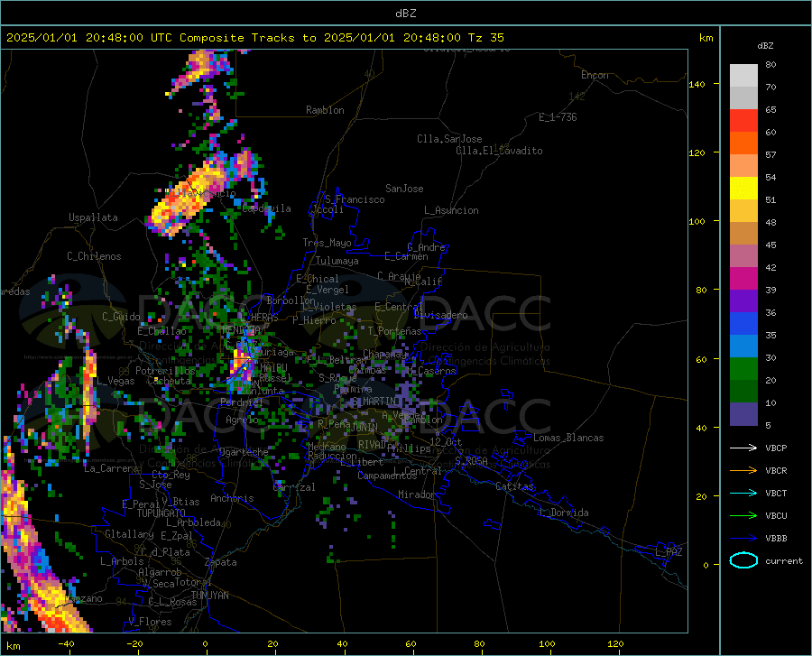Click the Ugarteche place label
Image resolution: width=812 pixels, height=656 pixels.
pyautogui.click(x=244, y=452)
